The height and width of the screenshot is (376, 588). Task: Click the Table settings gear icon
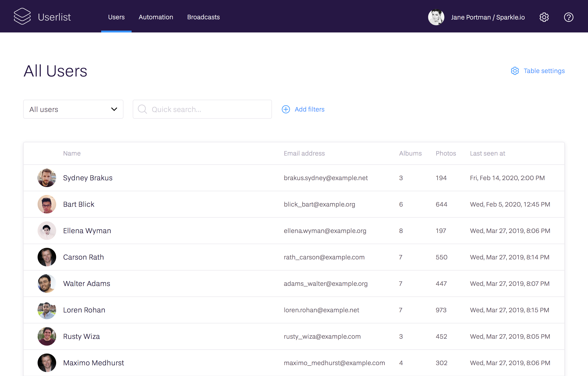pyautogui.click(x=515, y=71)
